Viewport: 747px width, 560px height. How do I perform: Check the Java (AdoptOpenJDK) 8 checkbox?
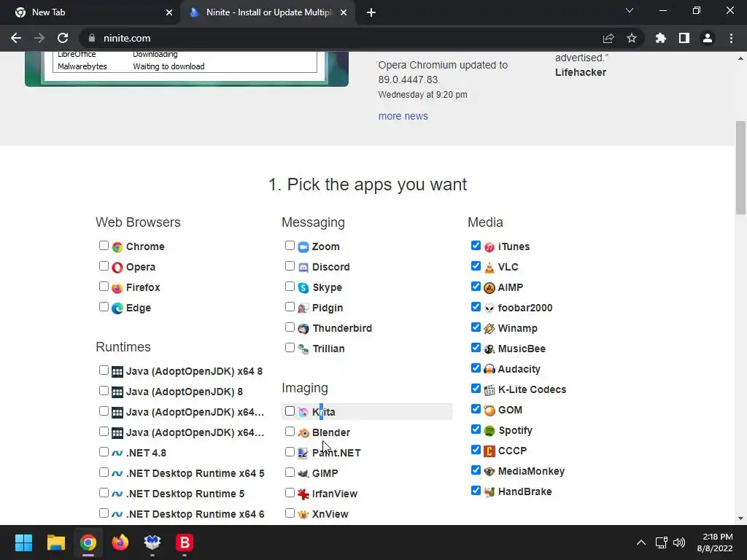[x=104, y=391]
